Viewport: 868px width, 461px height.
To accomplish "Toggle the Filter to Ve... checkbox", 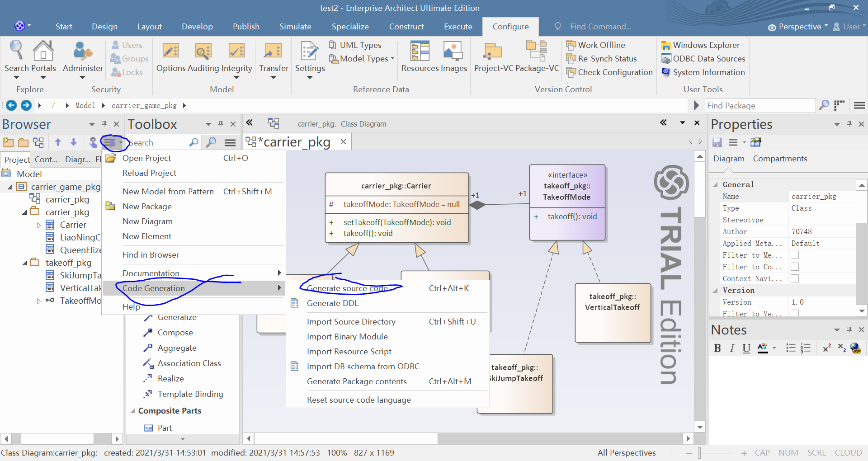I will (794, 313).
